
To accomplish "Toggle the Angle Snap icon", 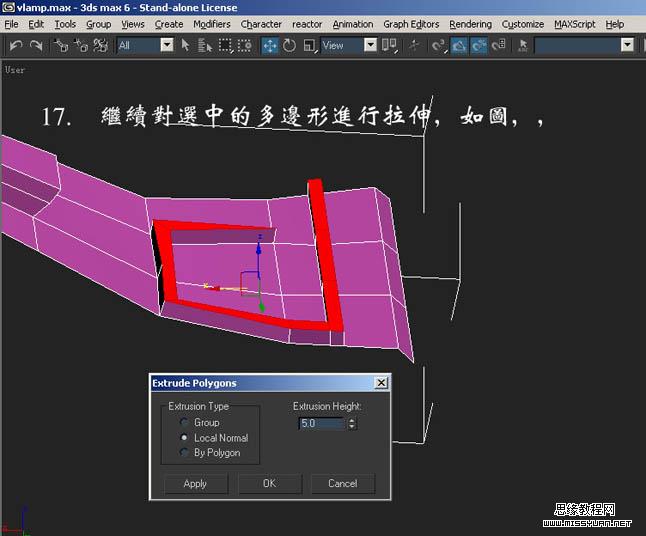I will pyautogui.click(x=459, y=45).
